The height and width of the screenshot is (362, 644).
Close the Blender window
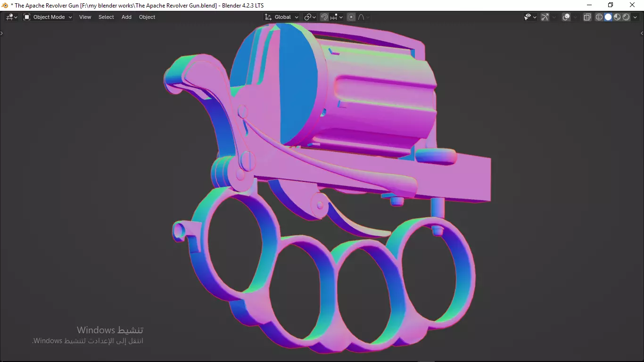pos(632,5)
